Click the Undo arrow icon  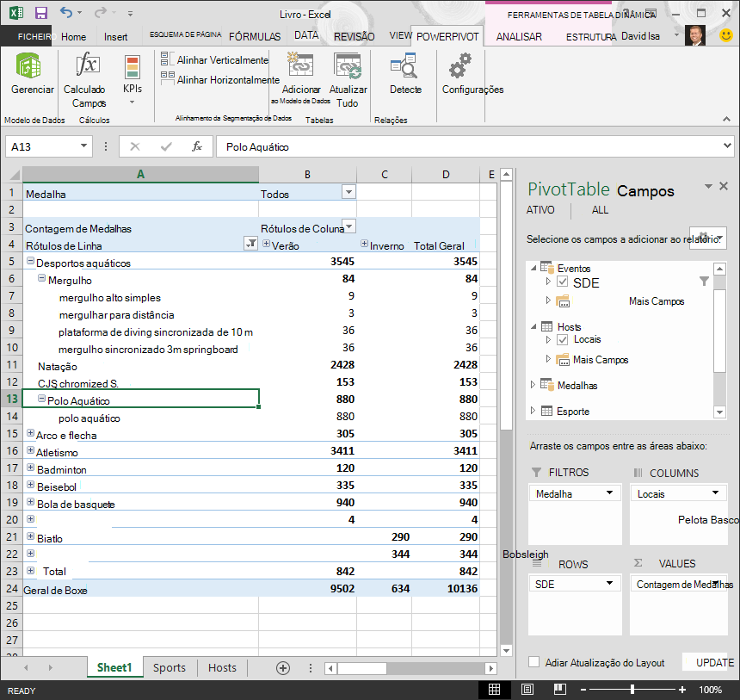pos(66,12)
